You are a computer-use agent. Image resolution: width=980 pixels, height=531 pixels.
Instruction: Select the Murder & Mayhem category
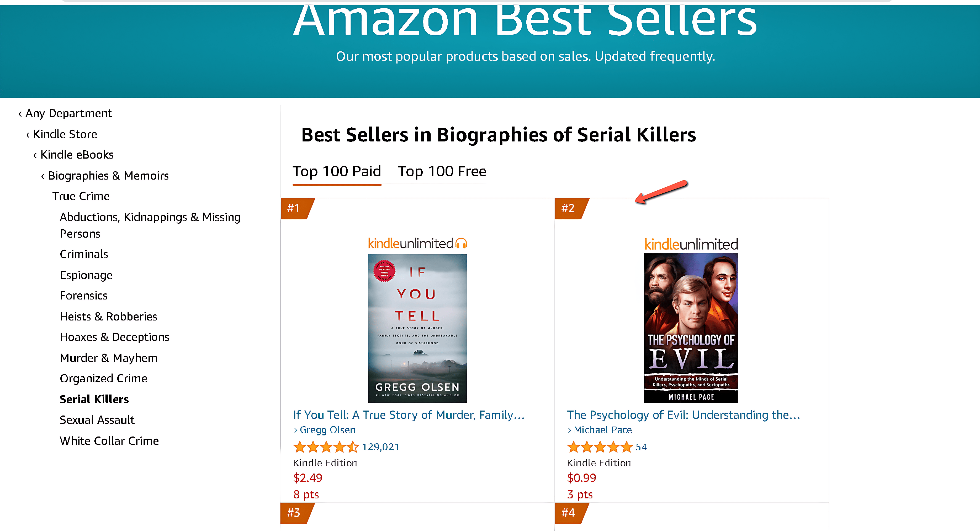point(108,358)
